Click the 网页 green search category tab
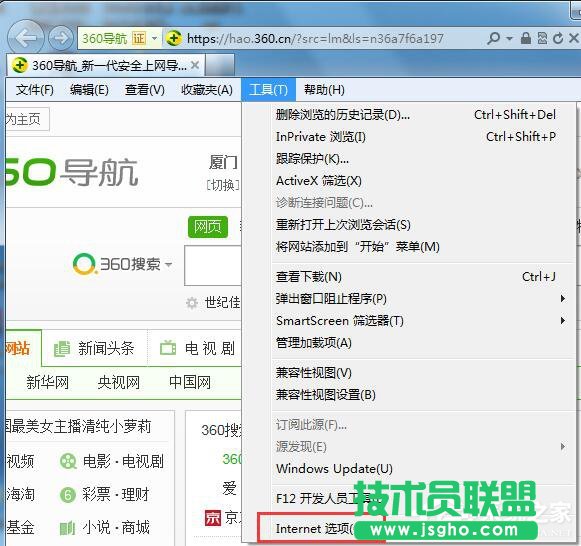The image size is (581, 546). (208, 227)
